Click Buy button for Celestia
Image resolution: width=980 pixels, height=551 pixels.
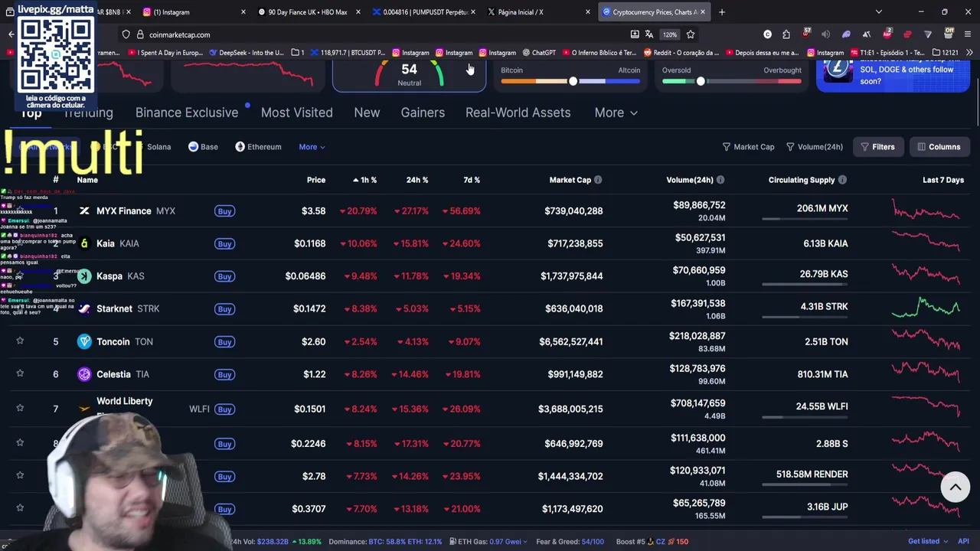pyautogui.click(x=224, y=374)
